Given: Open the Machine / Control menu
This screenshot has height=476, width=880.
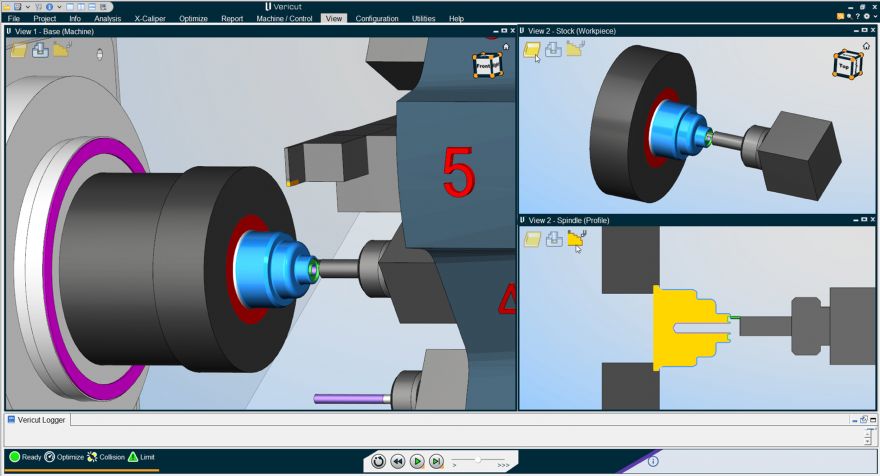Looking at the screenshot, I should (x=284, y=19).
